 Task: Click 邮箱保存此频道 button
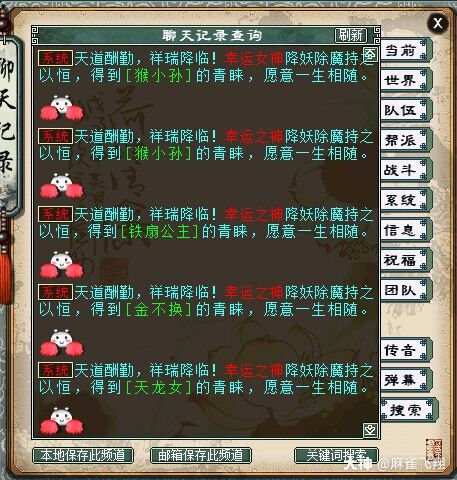(201, 455)
